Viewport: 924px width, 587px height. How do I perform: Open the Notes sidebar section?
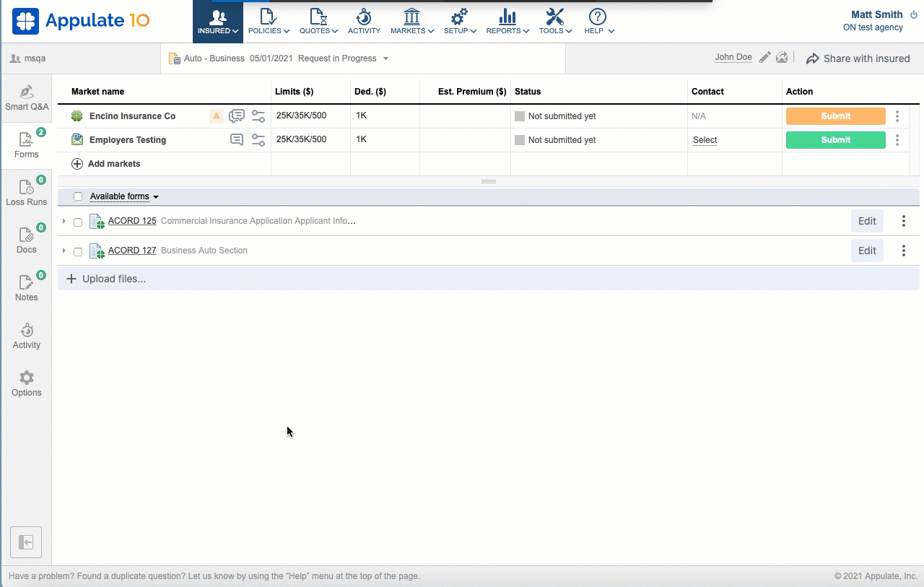point(27,289)
